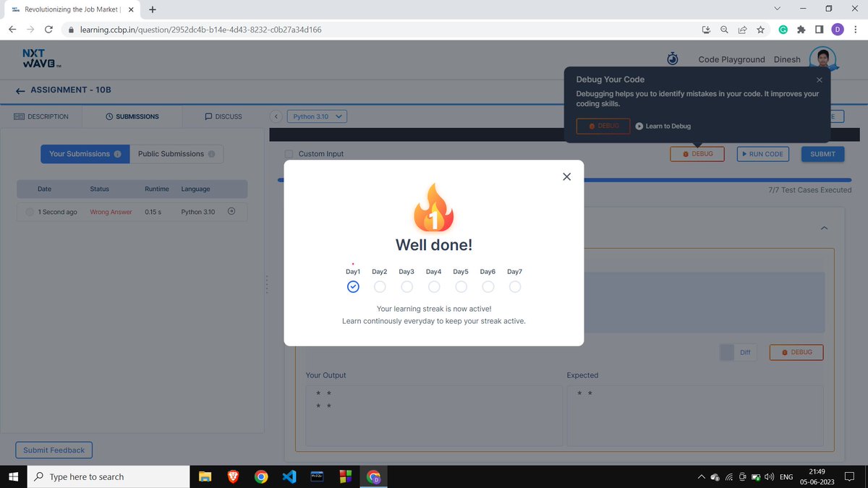
Task: Click the NXT WAVE logo
Action: click(38, 59)
